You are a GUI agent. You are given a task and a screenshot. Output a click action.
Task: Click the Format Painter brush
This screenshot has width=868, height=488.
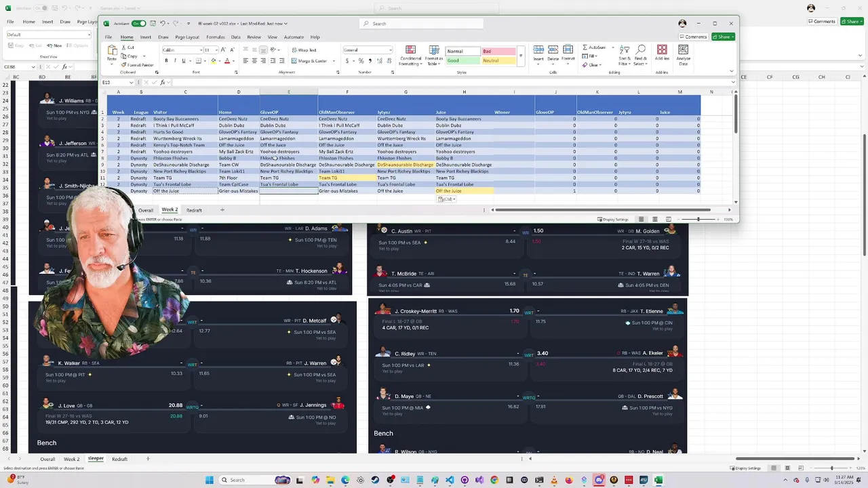[124, 65]
